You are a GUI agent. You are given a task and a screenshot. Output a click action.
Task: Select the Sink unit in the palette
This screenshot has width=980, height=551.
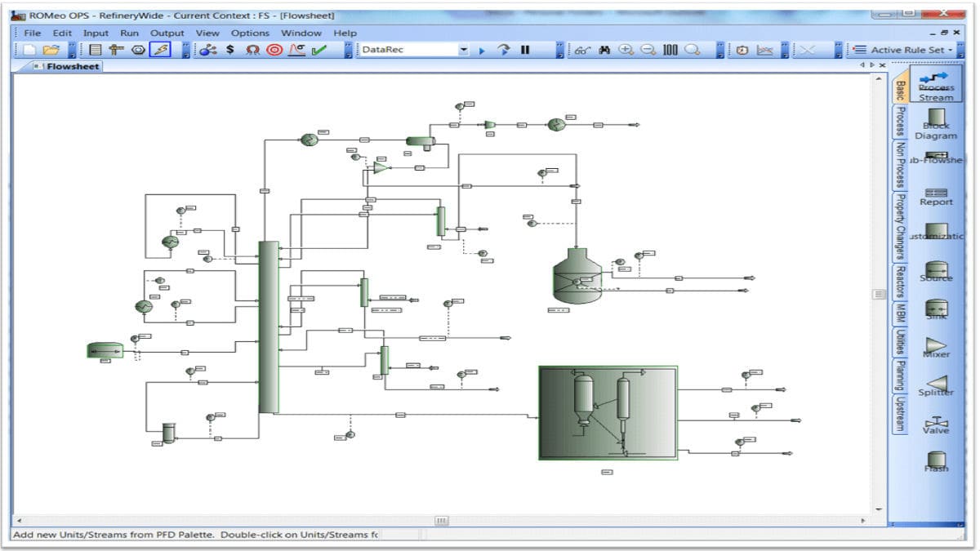click(x=936, y=310)
